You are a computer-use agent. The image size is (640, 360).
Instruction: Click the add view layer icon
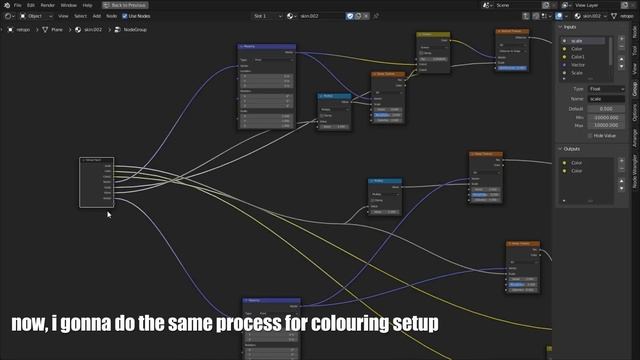click(624, 5)
